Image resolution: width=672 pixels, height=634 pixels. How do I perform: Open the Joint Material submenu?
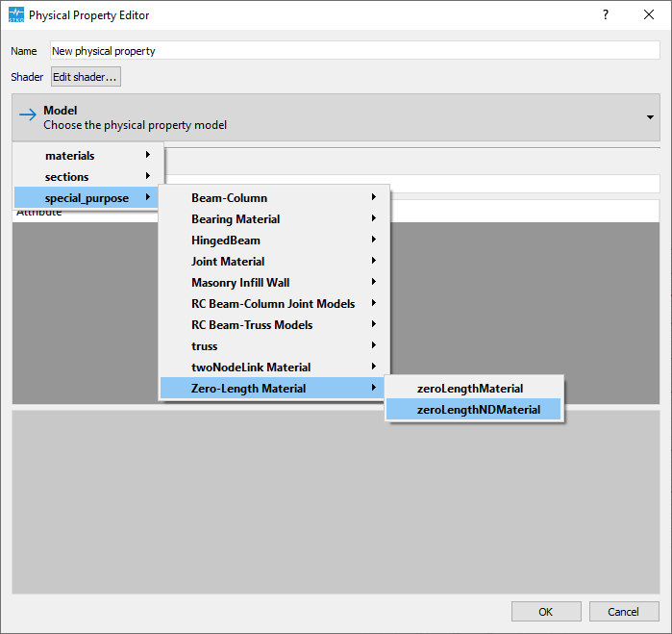tap(274, 262)
